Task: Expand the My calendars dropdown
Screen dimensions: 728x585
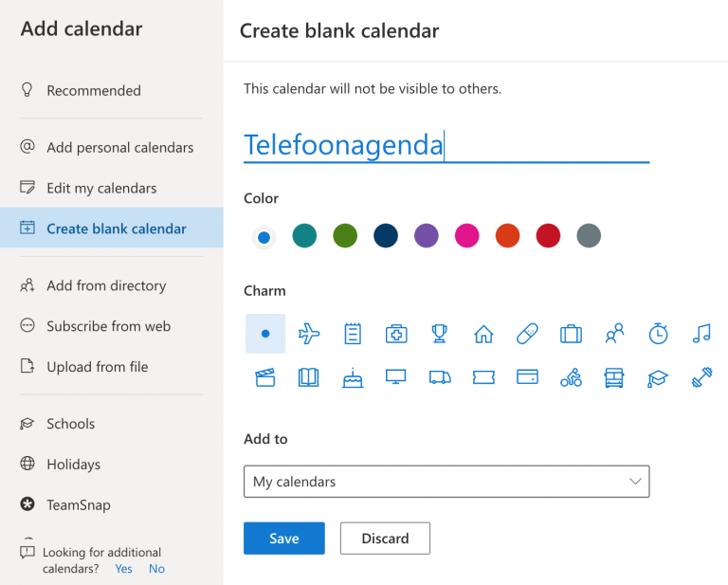Action: 446,482
